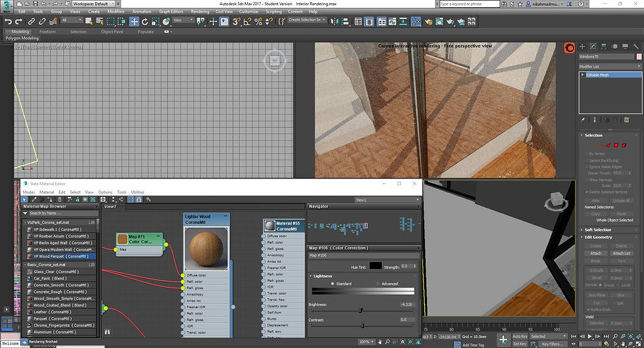The width and height of the screenshot is (644, 348).
Task: Open the Render Setup teapot icon
Action: [428, 21]
